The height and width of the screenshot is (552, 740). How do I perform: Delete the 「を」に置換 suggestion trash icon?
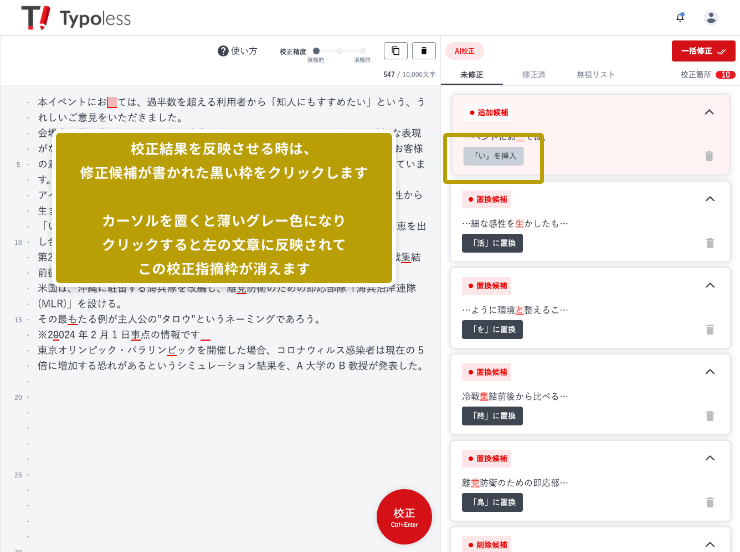(x=709, y=329)
